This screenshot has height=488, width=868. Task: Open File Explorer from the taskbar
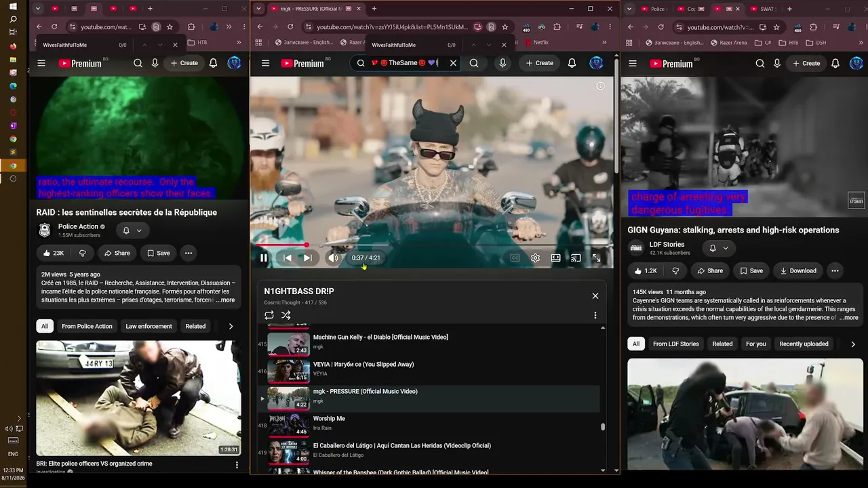[x=13, y=59]
